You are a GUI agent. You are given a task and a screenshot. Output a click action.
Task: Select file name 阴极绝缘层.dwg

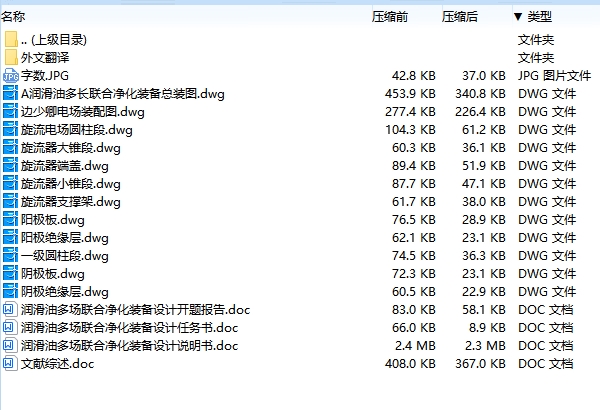point(65,292)
